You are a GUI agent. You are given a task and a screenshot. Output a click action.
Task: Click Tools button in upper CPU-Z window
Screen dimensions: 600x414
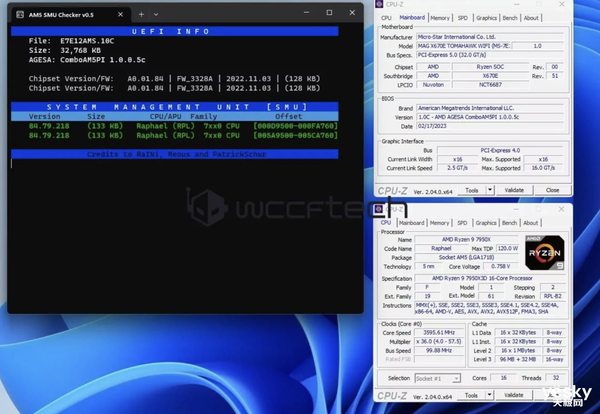(x=471, y=190)
